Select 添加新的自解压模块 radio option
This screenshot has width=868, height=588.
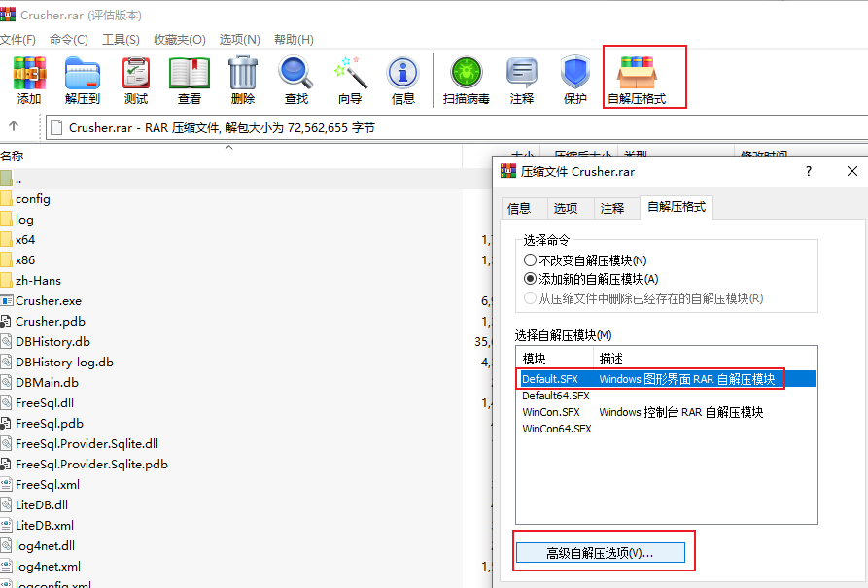[591, 279]
